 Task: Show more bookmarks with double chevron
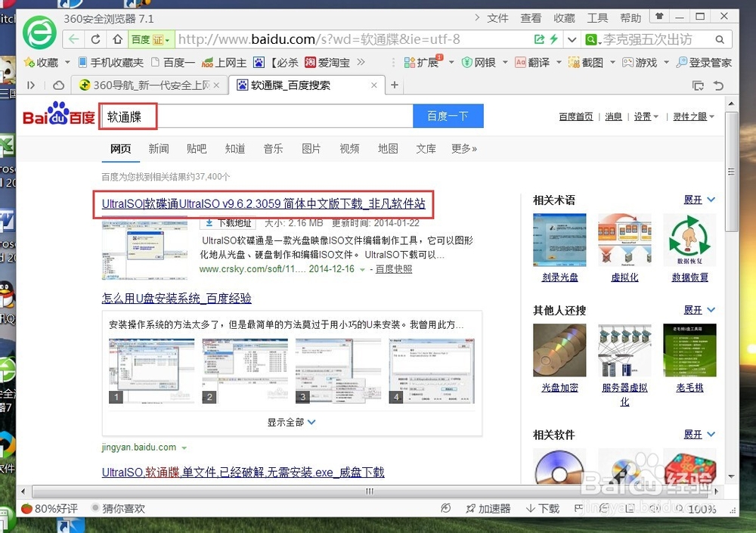[361, 62]
